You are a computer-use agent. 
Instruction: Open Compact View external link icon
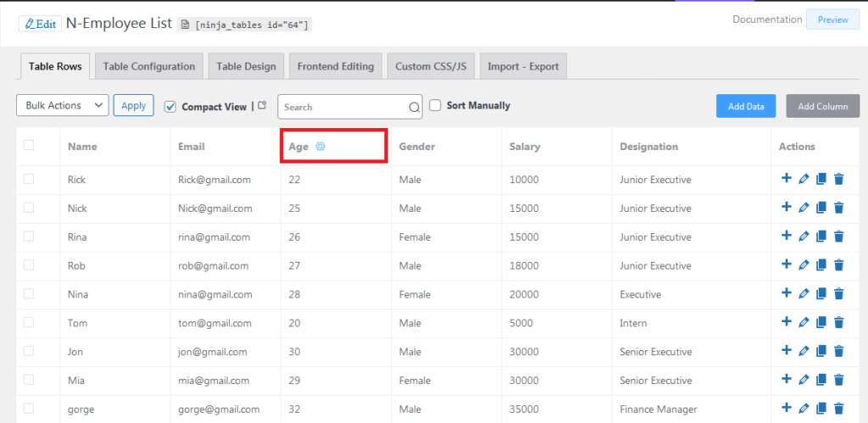263,105
